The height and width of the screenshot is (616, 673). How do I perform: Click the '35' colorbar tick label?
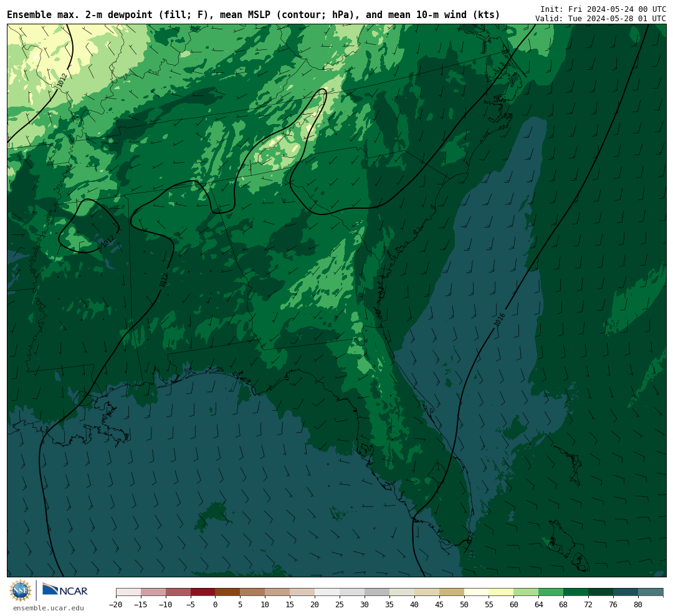click(389, 605)
